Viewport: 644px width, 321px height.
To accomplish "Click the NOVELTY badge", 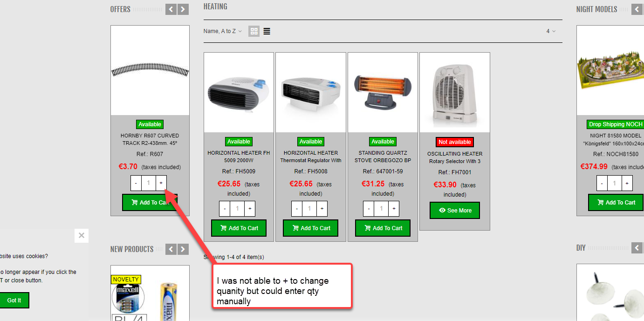I will pyautogui.click(x=126, y=280).
